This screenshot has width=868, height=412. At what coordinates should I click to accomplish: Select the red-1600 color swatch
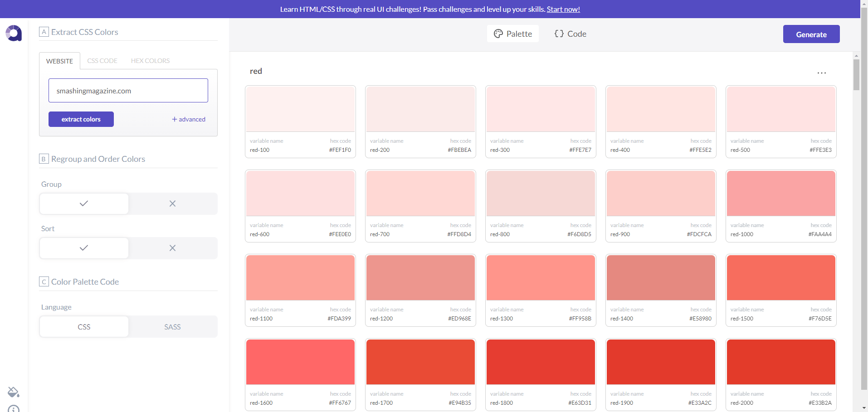pyautogui.click(x=300, y=362)
